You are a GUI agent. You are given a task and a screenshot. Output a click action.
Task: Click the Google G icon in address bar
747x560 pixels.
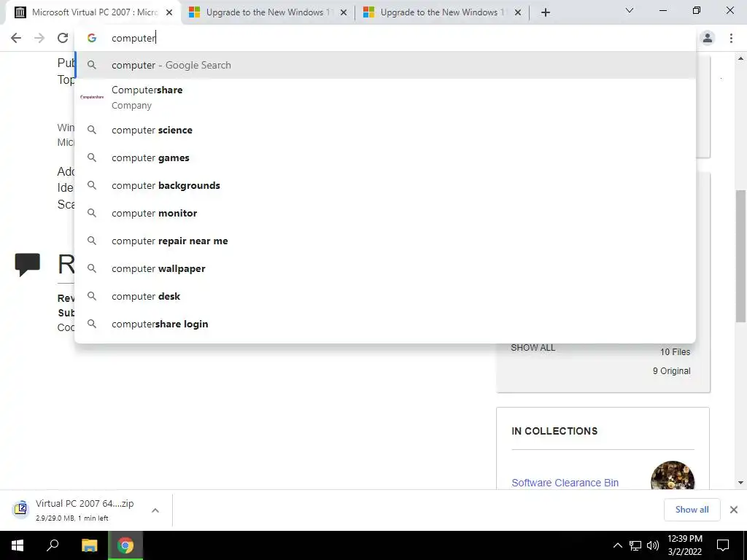point(92,38)
